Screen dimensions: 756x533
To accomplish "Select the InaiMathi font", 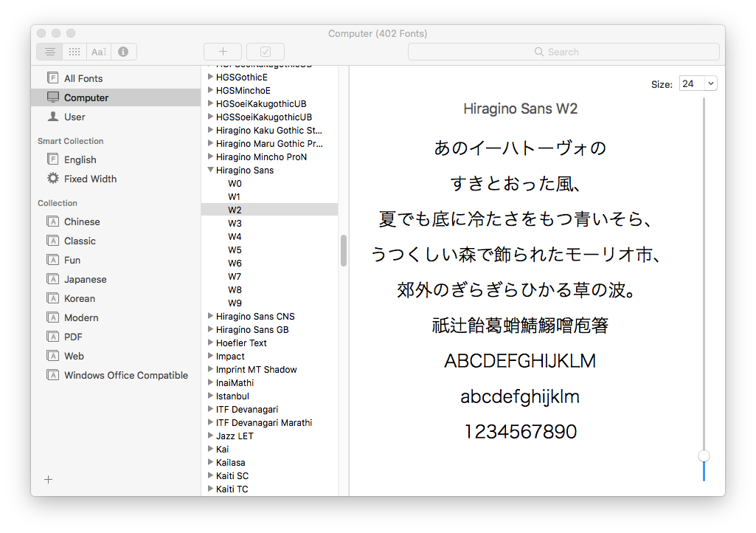I will (269, 383).
